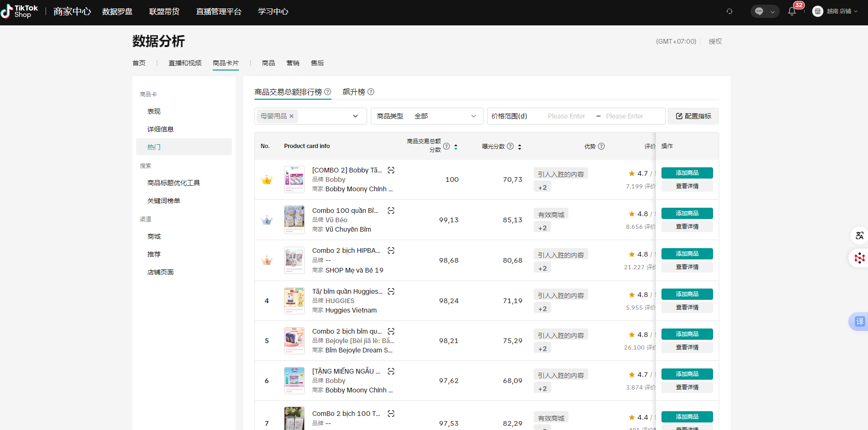The image size is (868, 430).
Task: Click 添加商品 for [COMBO 2] Bobby row
Action: pos(687,173)
